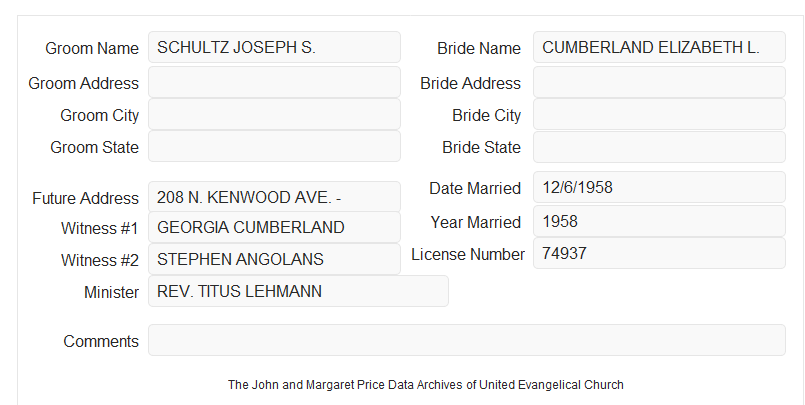Image resolution: width=805 pixels, height=405 pixels.
Task: Focus the Groom State field
Action: [274, 146]
